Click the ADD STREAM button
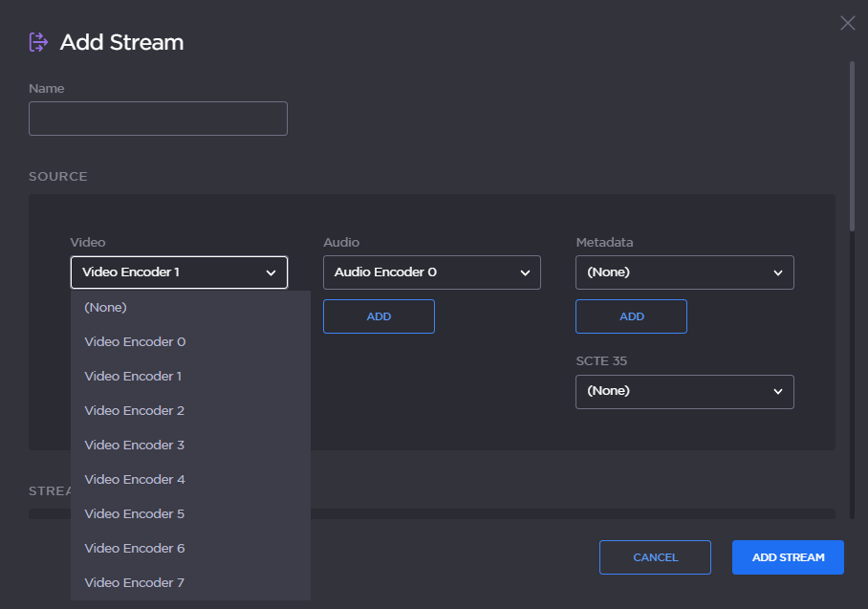 (788, 557)
